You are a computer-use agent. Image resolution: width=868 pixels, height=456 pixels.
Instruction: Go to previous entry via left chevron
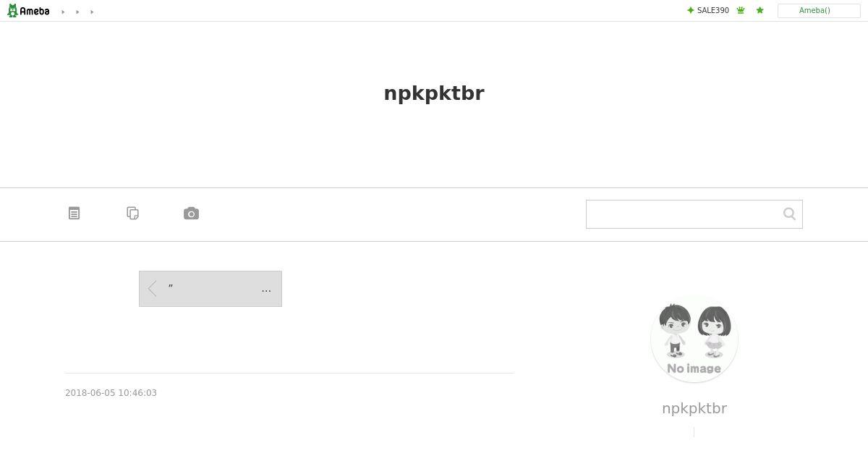152,289
